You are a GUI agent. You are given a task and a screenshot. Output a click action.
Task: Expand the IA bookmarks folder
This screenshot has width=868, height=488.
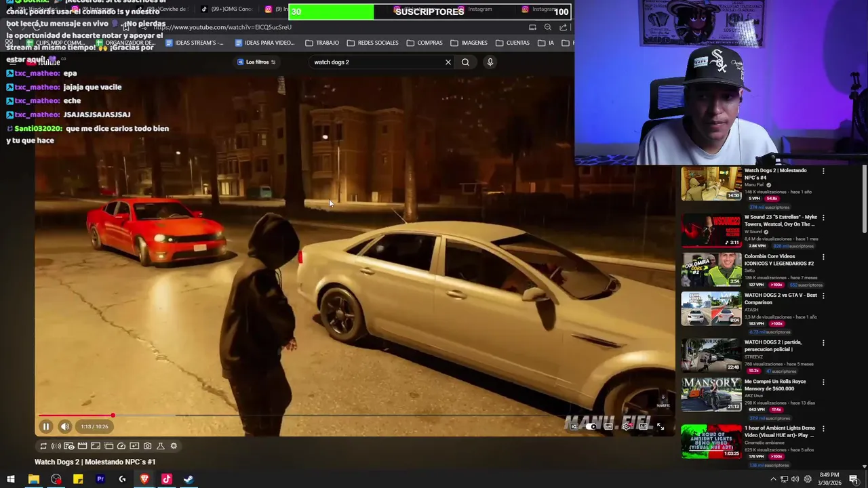point(546,43)
